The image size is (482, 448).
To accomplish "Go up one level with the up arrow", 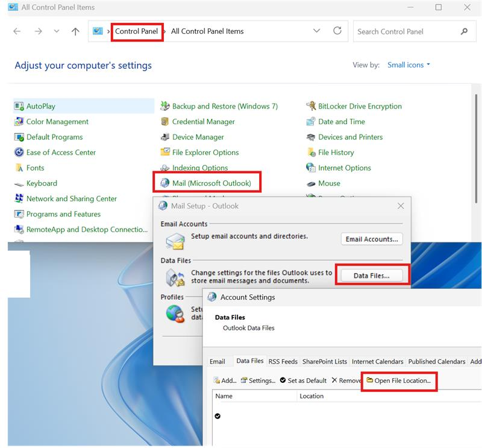I will tap(75, 31).
